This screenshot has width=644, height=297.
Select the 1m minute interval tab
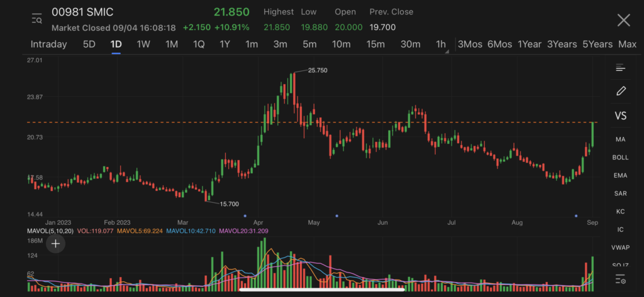[x=252, y=45]
